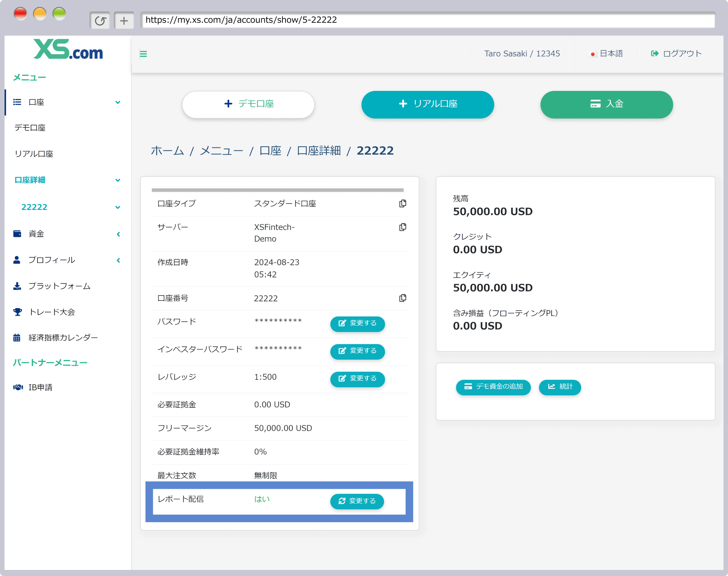Viewport: 728px width, 576px height.
Task: Click the デモ資金の追加 icon button
Action: [x=494, y=387]
